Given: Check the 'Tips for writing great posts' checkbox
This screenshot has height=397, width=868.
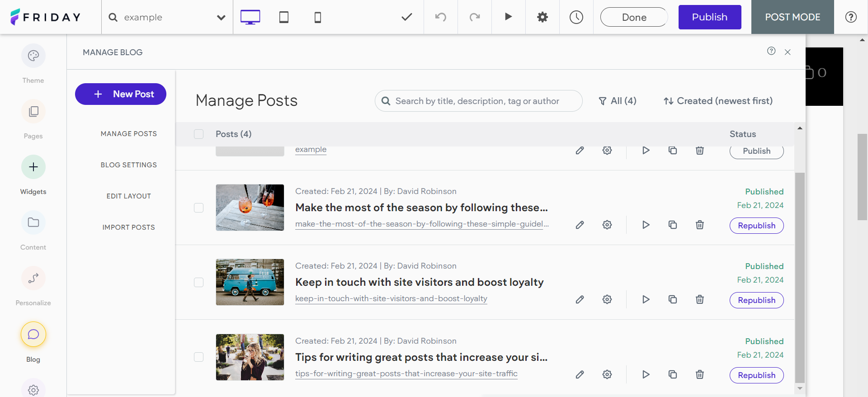Looking at the screenshot, I should click(198, 357).
